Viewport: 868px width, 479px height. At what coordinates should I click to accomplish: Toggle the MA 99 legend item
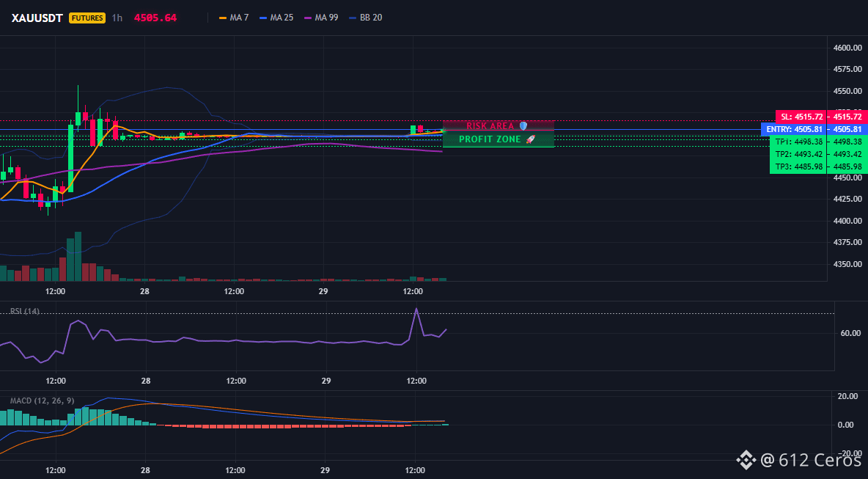pyautogui.click(x=321, y=18)
